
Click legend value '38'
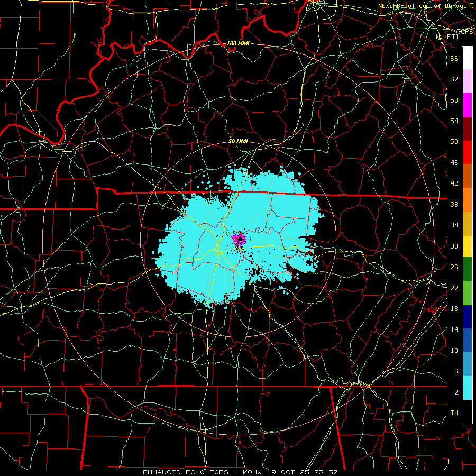(x=454, y=204)
